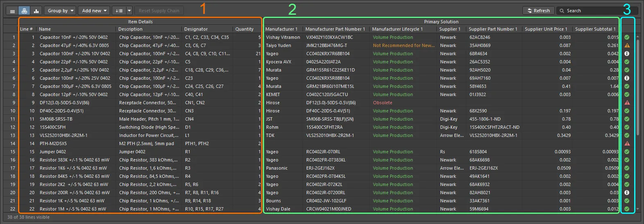This screenshot has width=644, height=224.
Task: Click red error icon for DF12(3.0)-50DS row
Action: coord(627,103)
